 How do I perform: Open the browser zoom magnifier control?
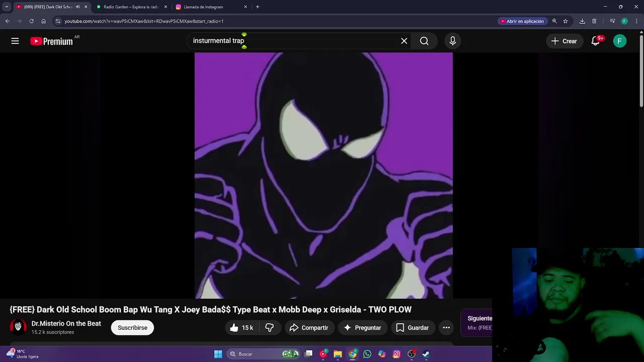(554, 21)
